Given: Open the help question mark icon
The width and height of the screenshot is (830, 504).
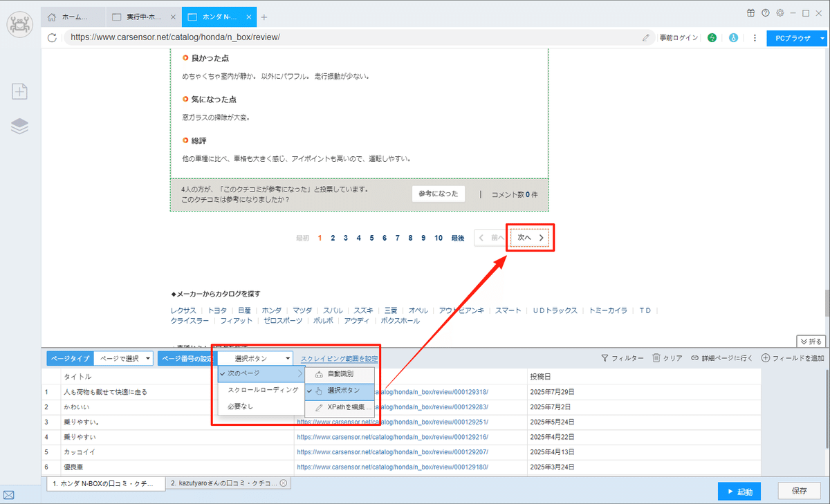Looking at the screenshot, I should [766, 12].
